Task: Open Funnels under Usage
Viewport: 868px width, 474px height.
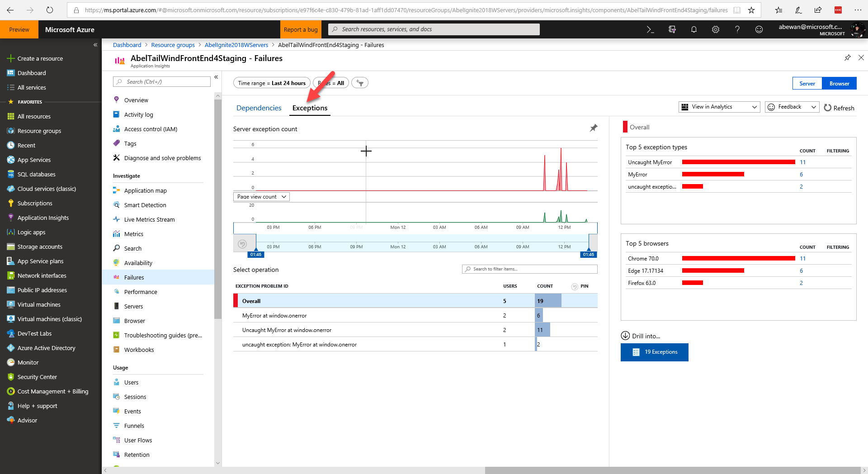Action: coord(134,426)
